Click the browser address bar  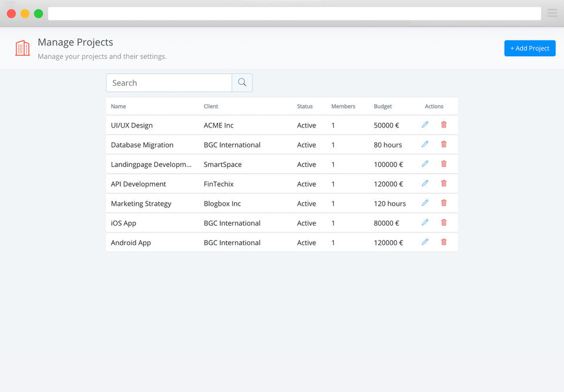[294, 14]
